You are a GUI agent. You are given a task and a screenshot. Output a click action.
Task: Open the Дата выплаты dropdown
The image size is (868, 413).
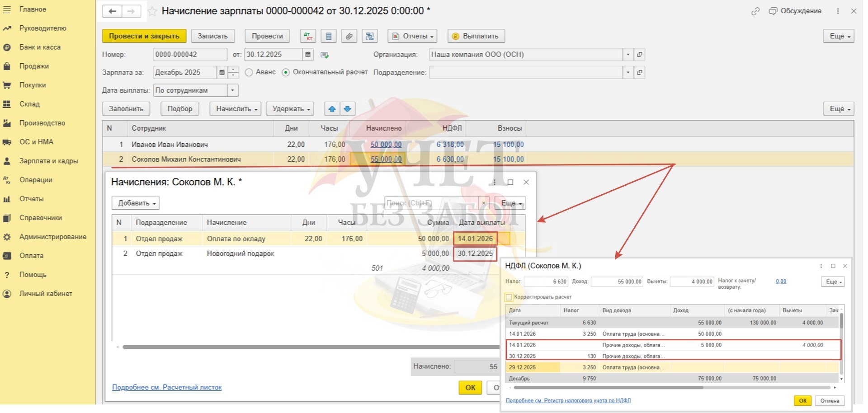click(232, 90)
